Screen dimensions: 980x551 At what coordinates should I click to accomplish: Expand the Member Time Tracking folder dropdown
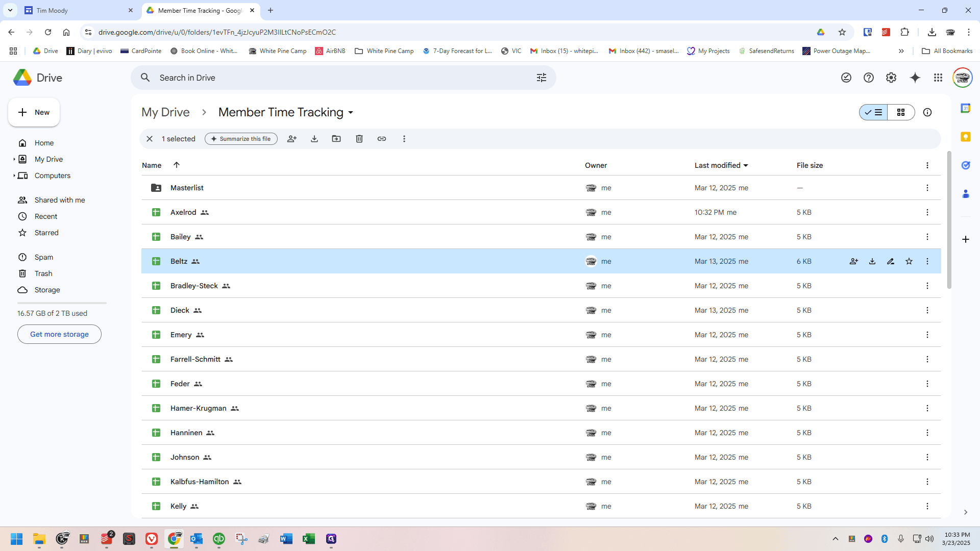click(x=351, y=113)
